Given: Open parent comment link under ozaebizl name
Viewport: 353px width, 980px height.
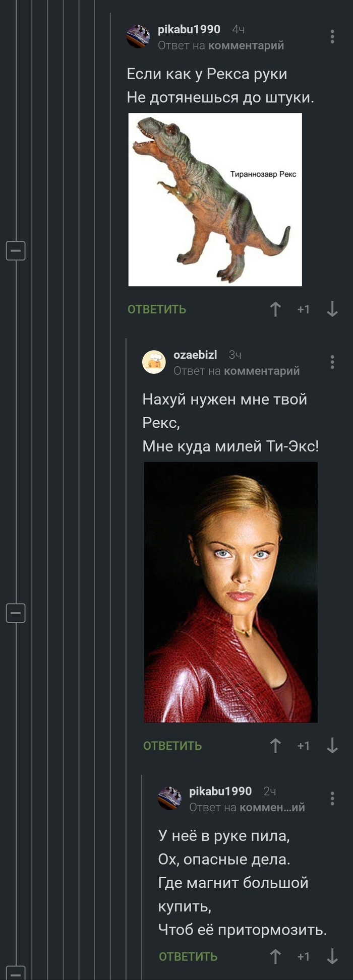Looking at the screenshot, I should (262, 371).
